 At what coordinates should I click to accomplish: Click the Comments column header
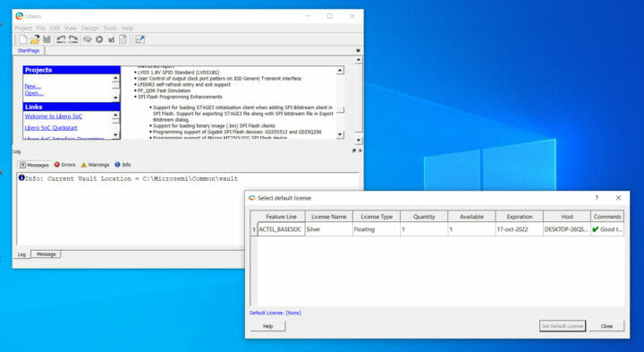[x=607, y=216]
